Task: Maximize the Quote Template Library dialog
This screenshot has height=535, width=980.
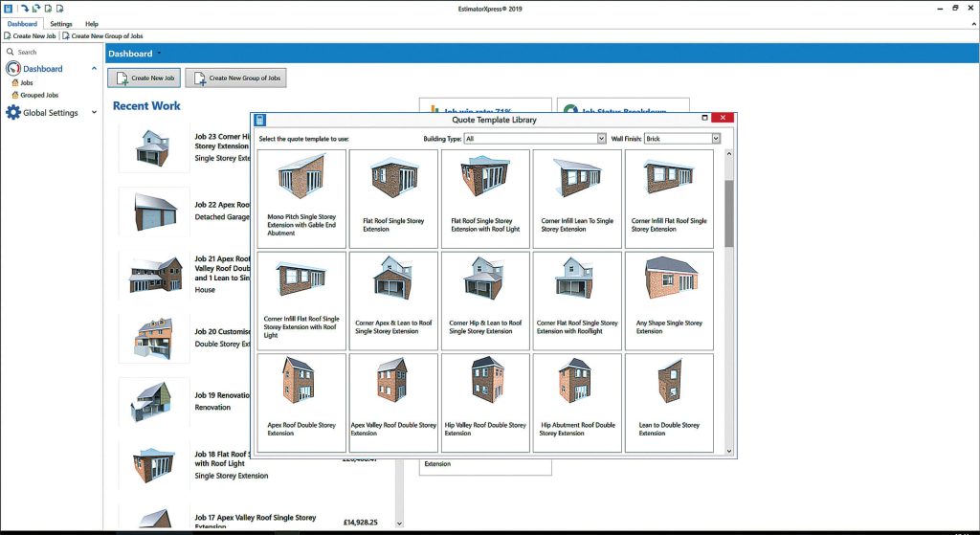Action: coord(704,118)
